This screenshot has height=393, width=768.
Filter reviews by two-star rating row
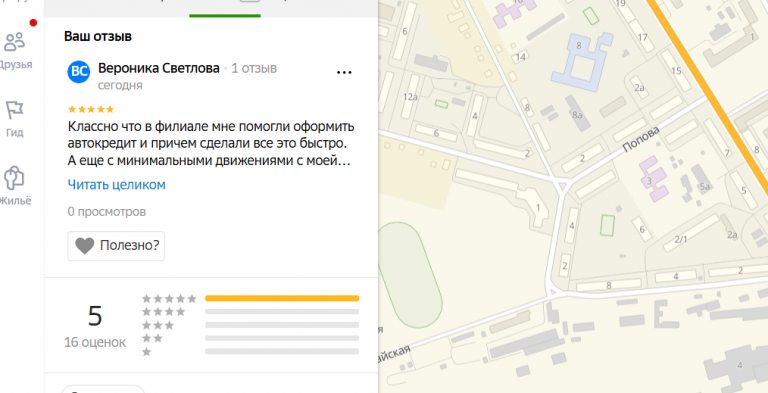pyautogui.click(x=250, y=338)
